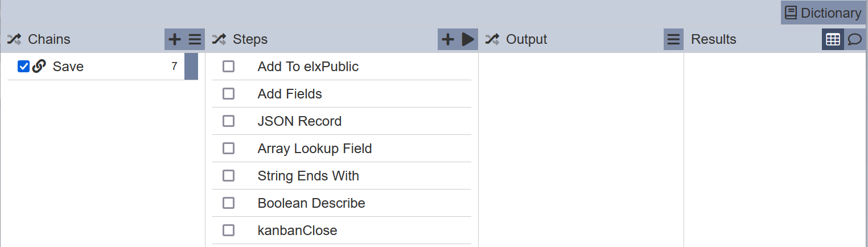Click the Add Fields step label
This screenshot has height=247, width=868.
[x=290, y=94]
